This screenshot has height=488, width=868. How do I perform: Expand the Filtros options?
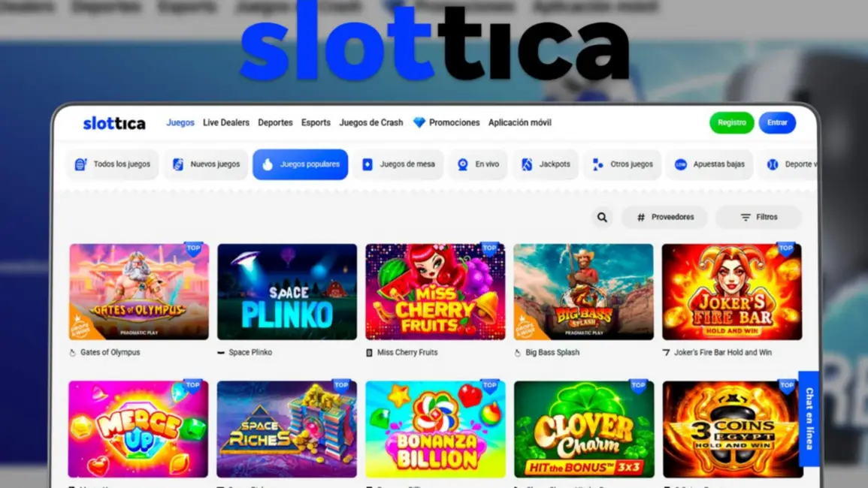click(758, 218)
